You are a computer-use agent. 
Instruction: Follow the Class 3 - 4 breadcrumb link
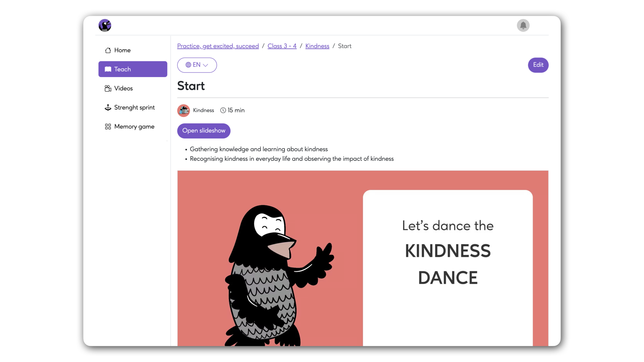pyautogui.click(x=282, y=46)
